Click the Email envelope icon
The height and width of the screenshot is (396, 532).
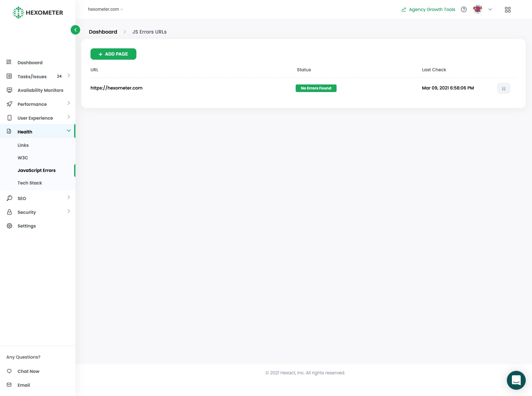pyautogui.click(x=9, y=385)
